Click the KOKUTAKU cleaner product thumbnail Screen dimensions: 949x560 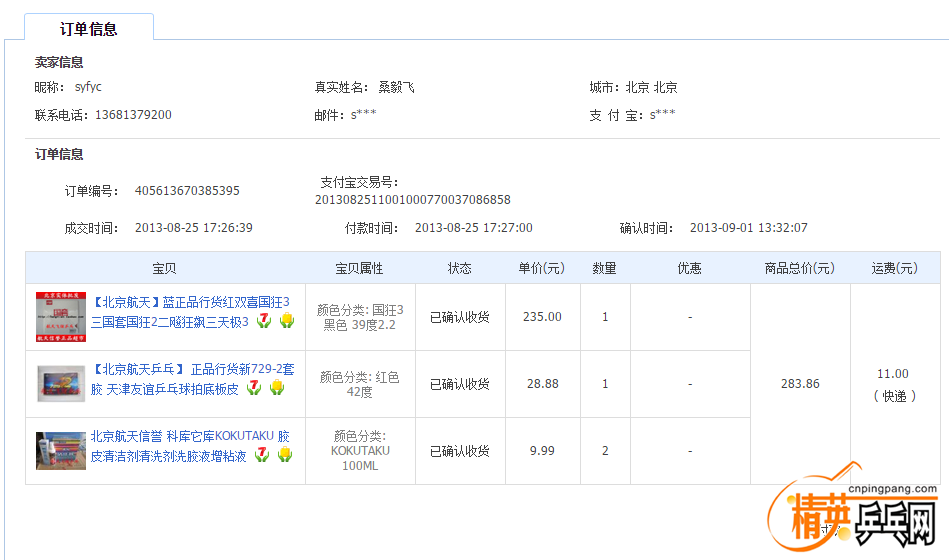tap(61, 450)
